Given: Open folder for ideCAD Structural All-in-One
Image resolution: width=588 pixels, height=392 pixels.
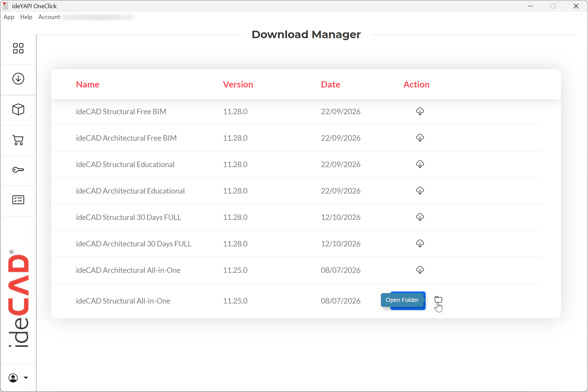Looking at the screenshot, I should point(438,300).
